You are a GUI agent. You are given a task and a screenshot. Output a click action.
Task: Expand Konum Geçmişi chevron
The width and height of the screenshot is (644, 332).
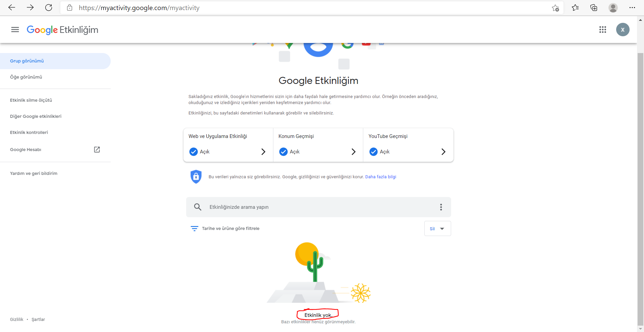[354, 152]
